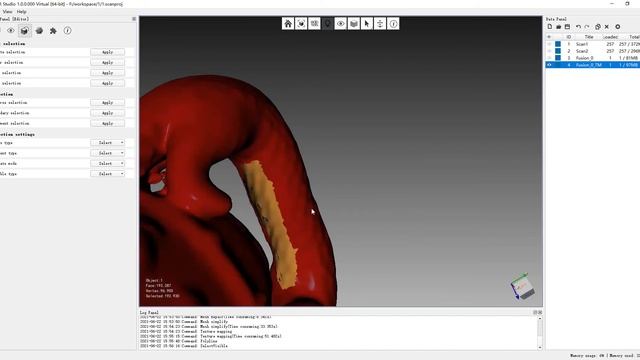
Task: Click the shaded cube display icon in viewport toolbar
Action: point(354,24)
